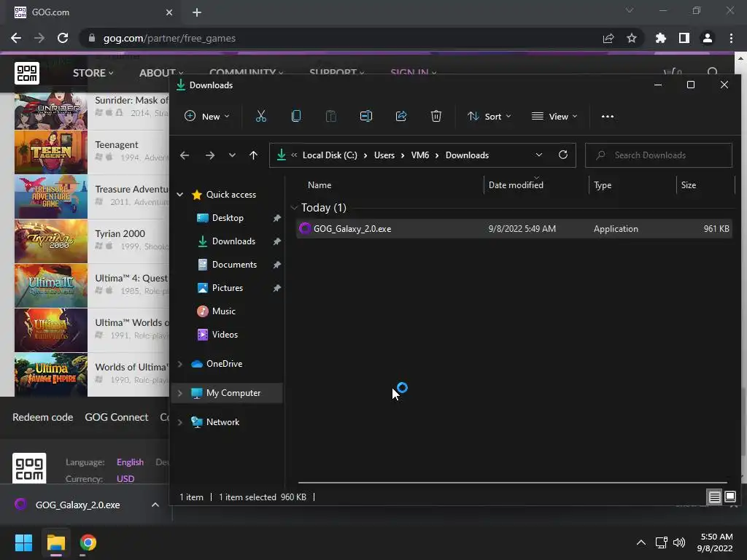Click File Explorer icon on taskbar
Screen dimensions: 747x560
click(55, 542)
